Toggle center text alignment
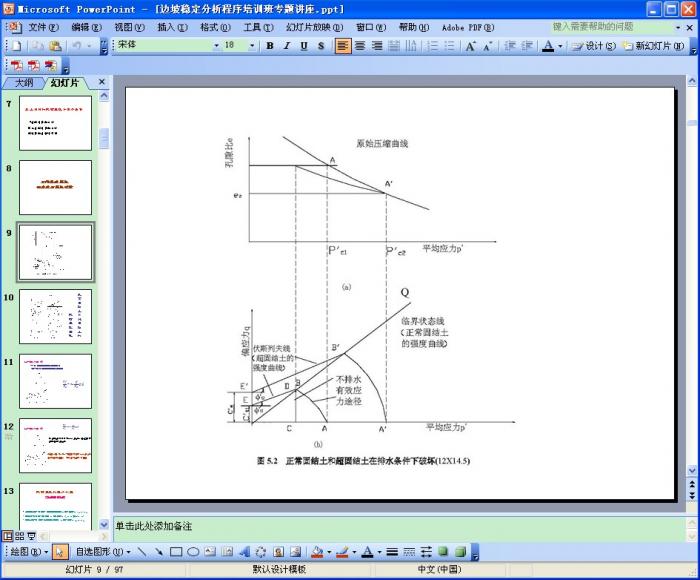 tap(360, 46)
